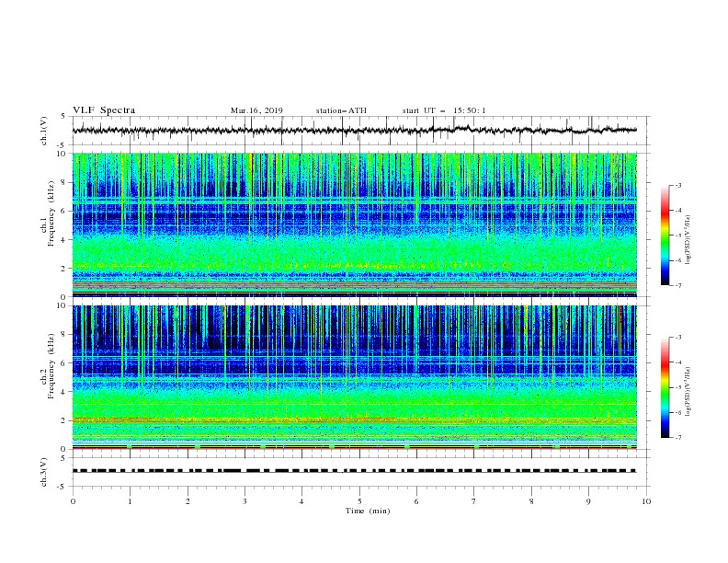Select the date text "Mar.16, 2019"
This screenshot has height=563, width=728.
click(x=256, y=110)
